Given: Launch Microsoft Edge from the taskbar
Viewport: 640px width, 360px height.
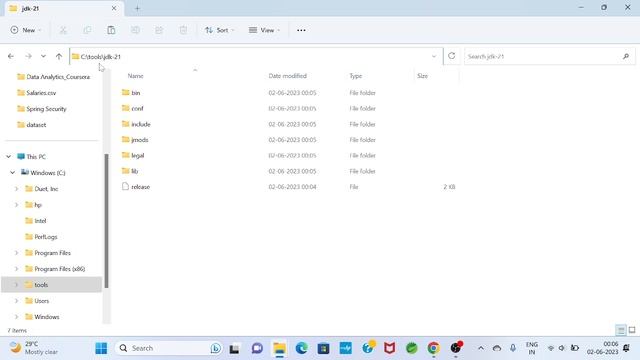Looking at the screenshot, I should coord(302,348).
